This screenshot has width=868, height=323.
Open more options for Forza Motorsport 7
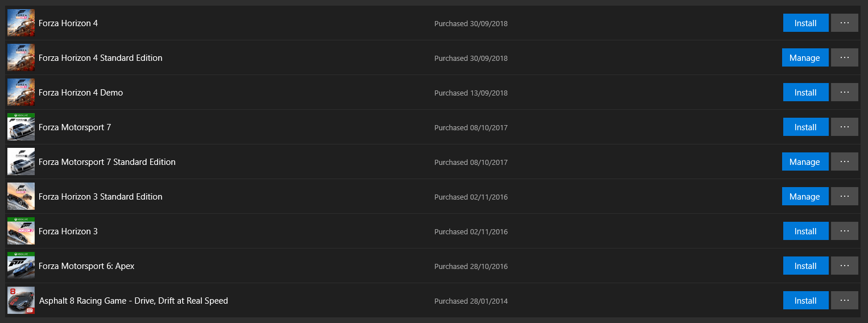845,127
